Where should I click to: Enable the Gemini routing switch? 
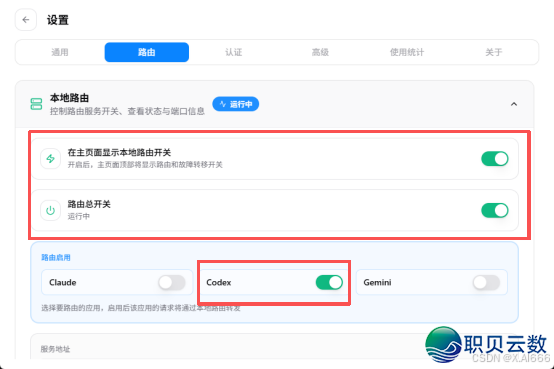487,282
